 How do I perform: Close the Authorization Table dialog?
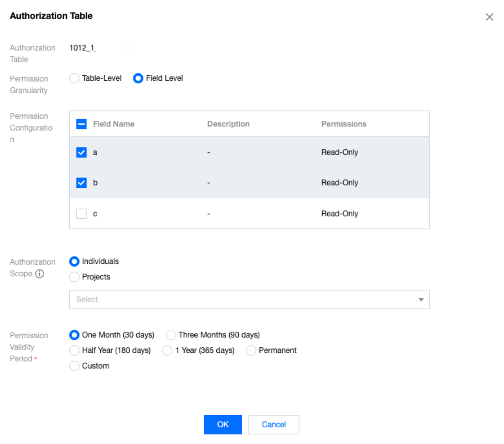point(489,17)
